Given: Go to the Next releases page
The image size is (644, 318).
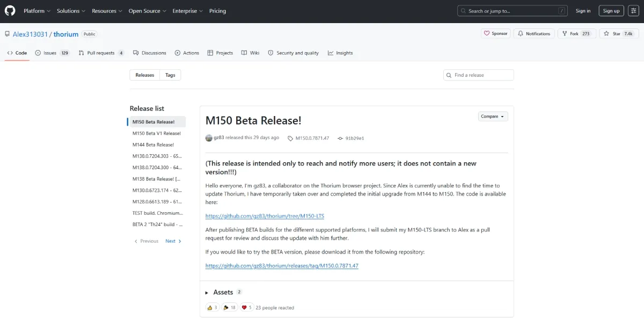Looking at the screenshot, I should tap(173, 241).
